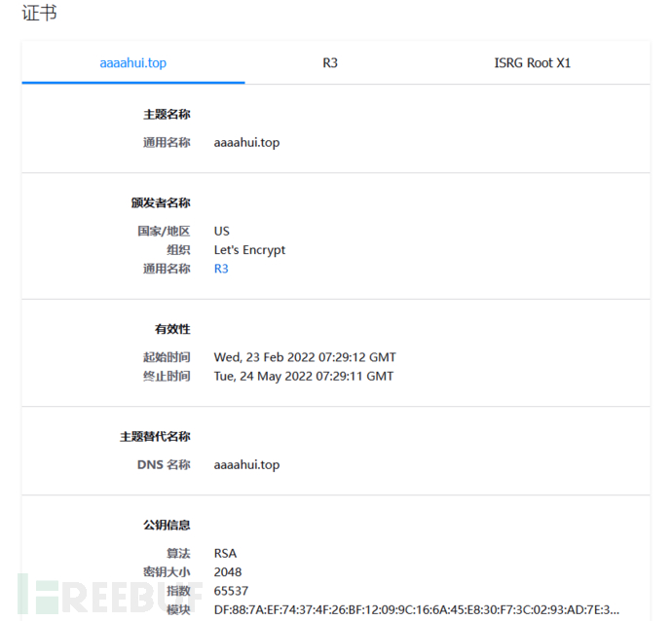The image size is (672, 621).
Task: Click the modulus hex string DF:88:7A
Action: click(417, 609)
